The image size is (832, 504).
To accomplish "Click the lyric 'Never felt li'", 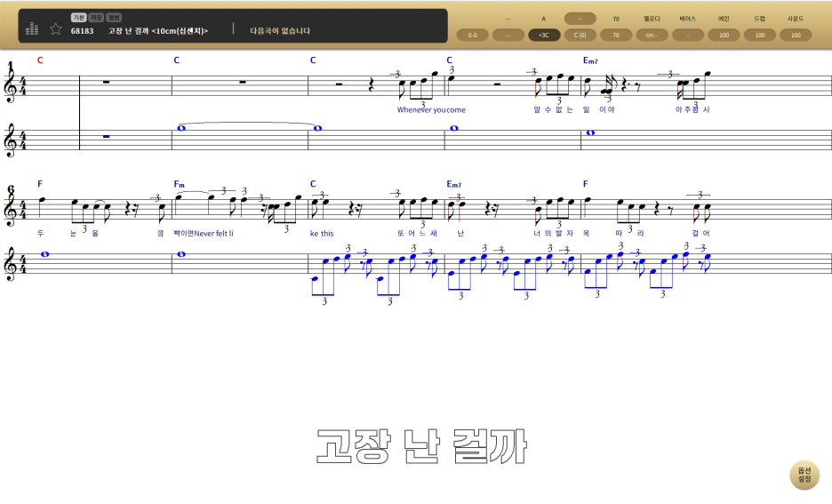I will [214, 234].
